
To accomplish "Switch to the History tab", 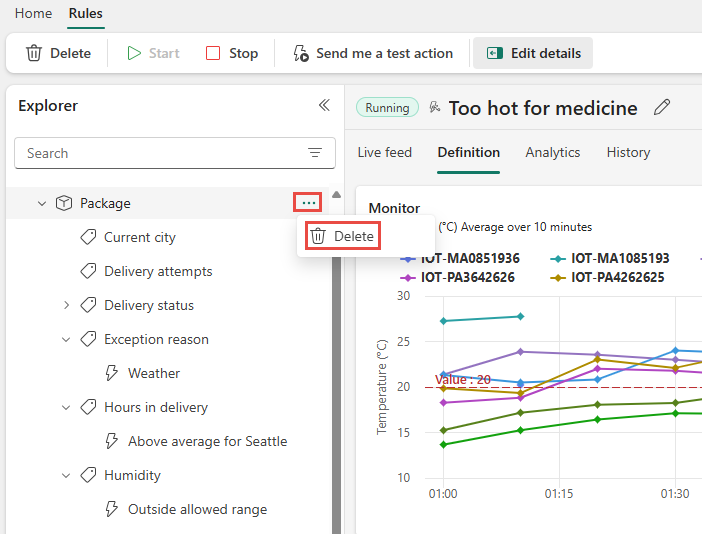I will click(628, 152).
